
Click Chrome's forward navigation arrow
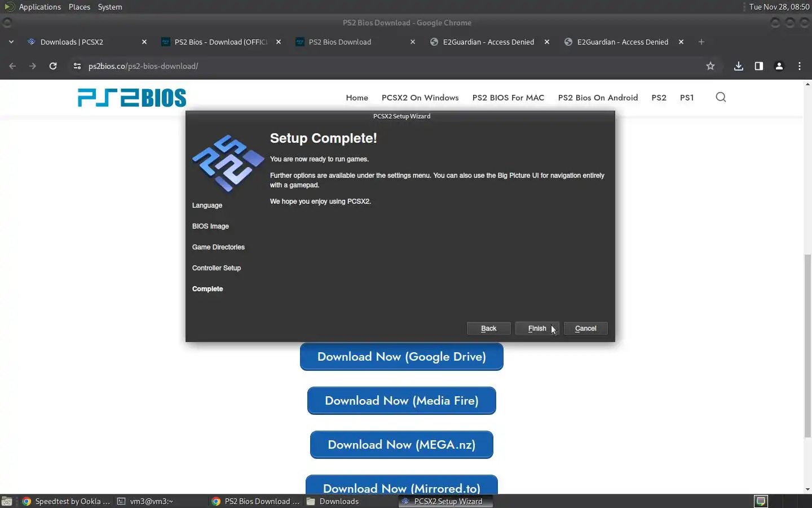coord(33,66)
